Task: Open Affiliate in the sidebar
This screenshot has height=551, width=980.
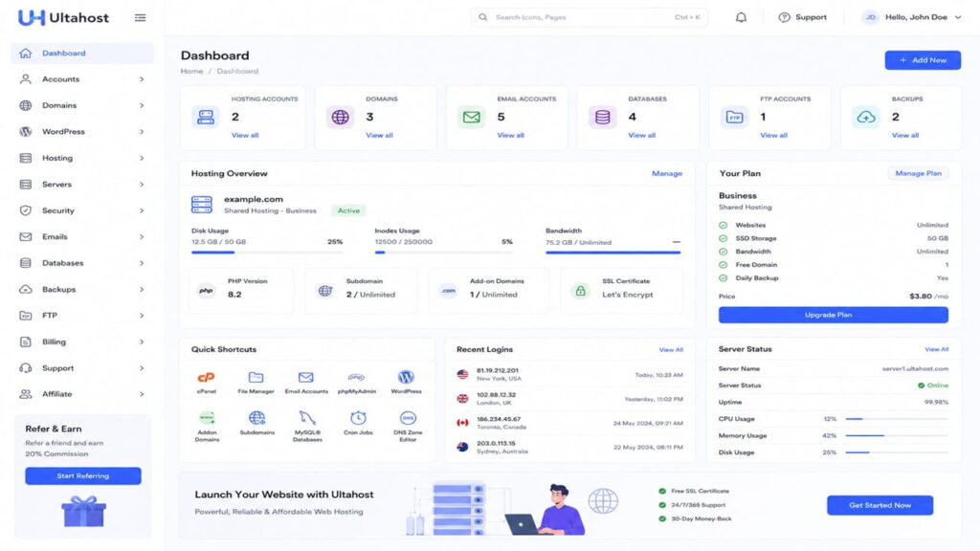Action: [82, 394]
